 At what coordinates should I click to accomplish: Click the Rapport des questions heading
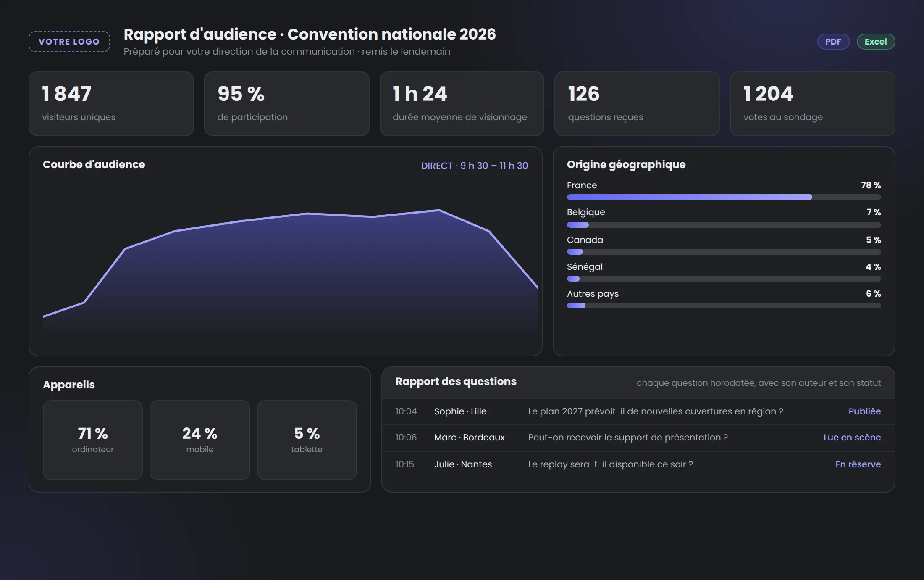pos(456,382)
